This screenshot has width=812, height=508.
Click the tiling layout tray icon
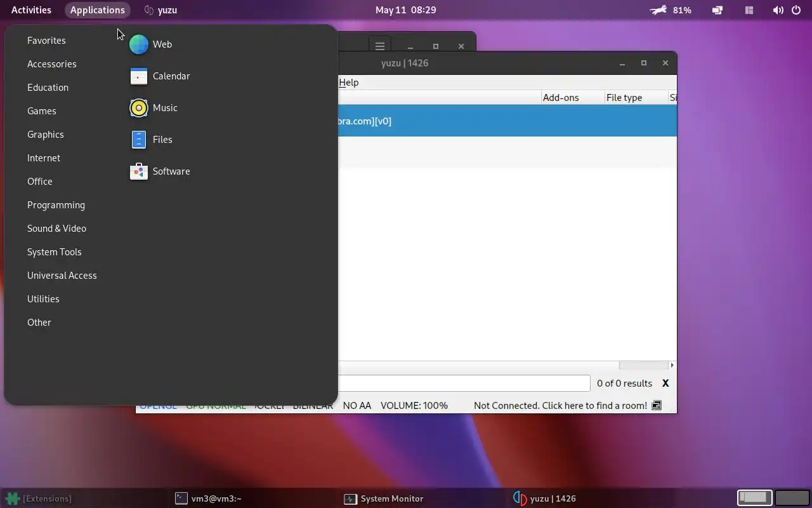[x=749, y=10]
